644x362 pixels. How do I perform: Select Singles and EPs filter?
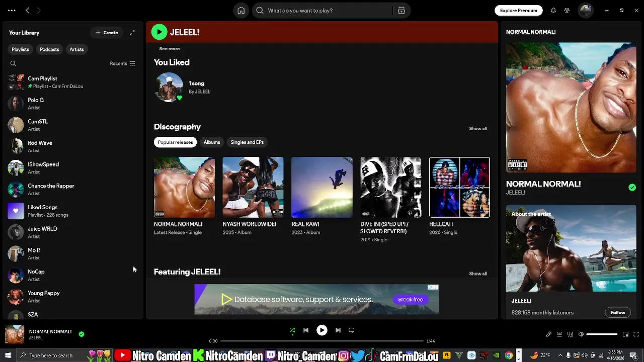[247, 142]
